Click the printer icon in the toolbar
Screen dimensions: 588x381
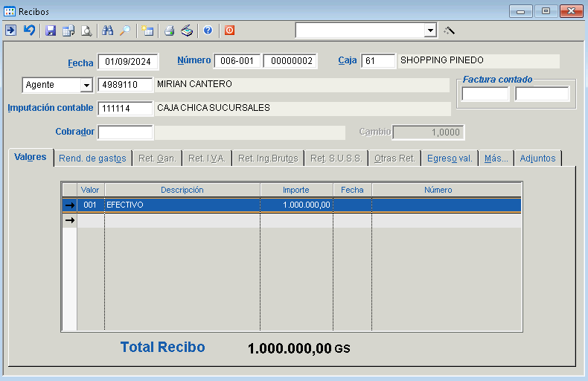pos(169,31)
